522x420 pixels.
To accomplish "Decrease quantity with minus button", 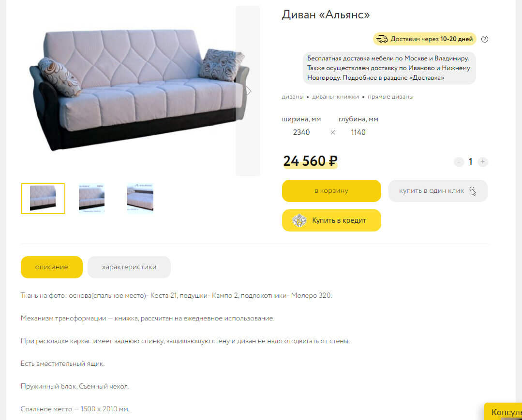I will [x=459, y=162].
